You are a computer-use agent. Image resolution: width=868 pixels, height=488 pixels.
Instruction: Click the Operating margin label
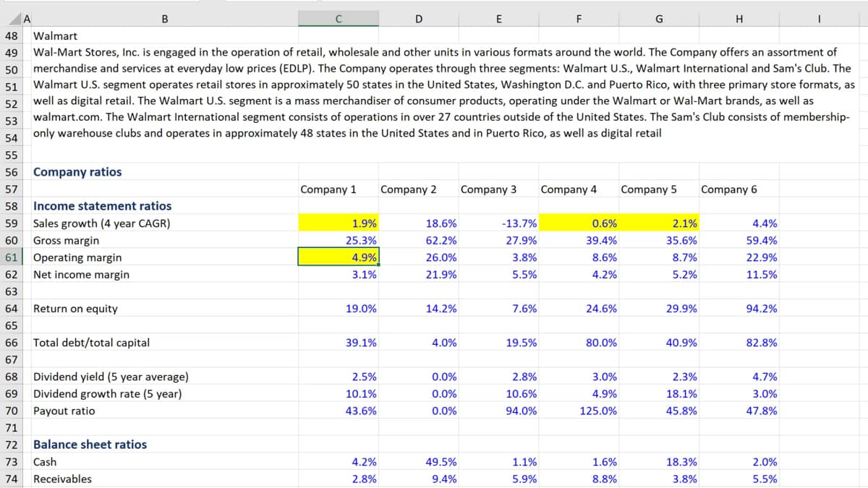(77, 257)
